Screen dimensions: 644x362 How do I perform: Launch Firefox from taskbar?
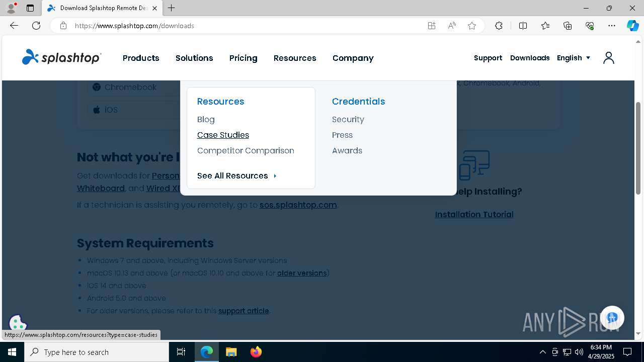point(256,352)
